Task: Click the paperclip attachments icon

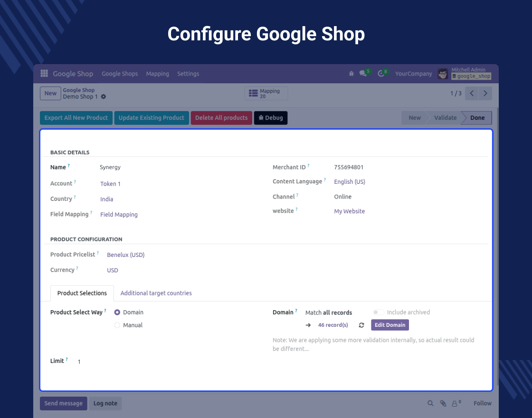Action: [443, 403]
